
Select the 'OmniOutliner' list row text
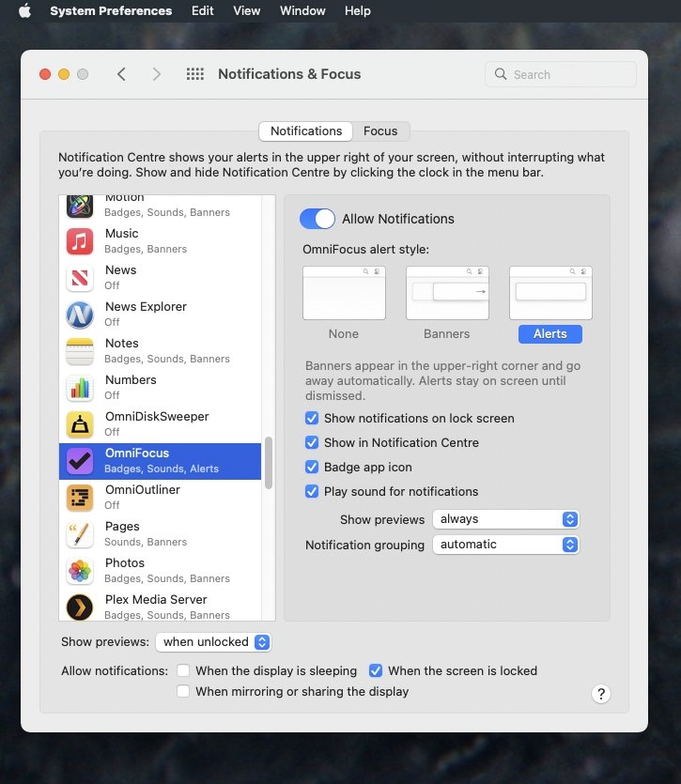point(143,490)
